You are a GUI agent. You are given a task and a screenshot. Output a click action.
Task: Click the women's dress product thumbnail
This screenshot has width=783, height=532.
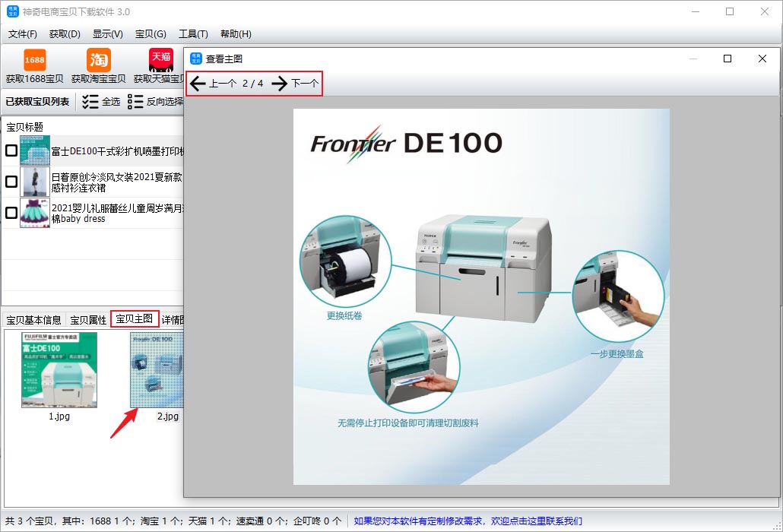click(35, 182)
